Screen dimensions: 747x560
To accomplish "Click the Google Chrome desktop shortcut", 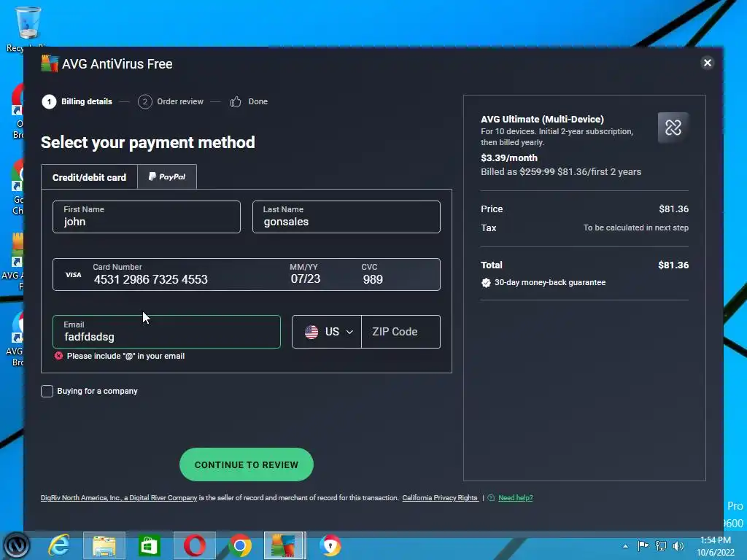I will point(18,187).
